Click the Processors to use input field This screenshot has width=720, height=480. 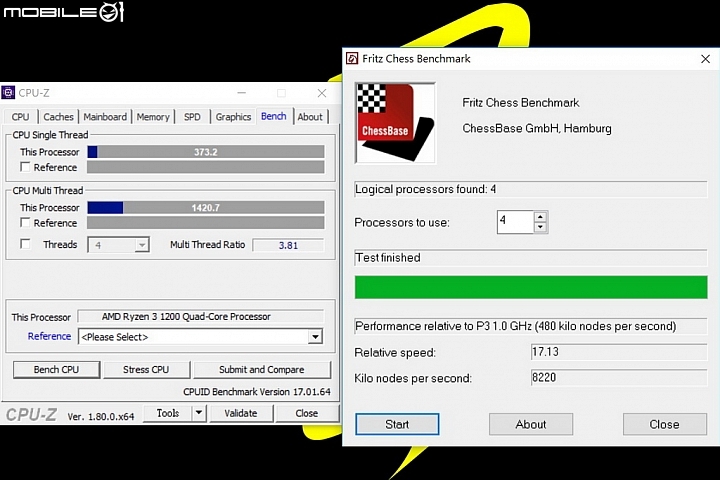point(515,222)
